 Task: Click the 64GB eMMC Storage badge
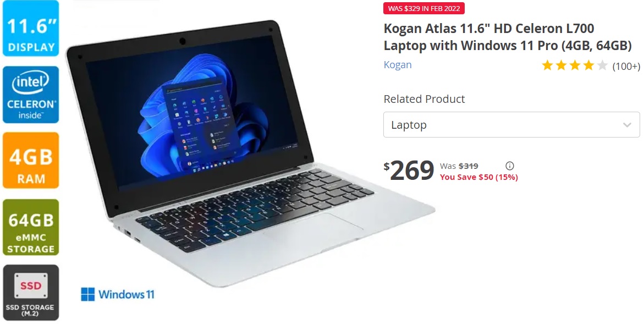point(31,227)
